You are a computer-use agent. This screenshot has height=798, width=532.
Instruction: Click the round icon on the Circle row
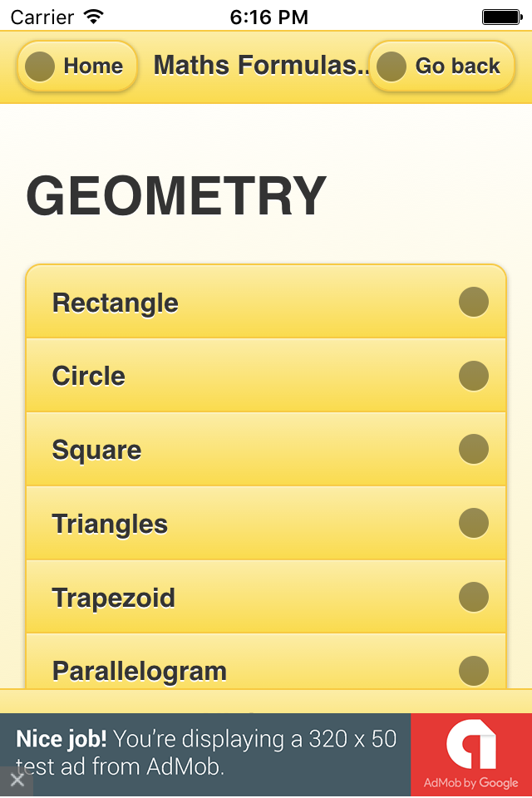pos(474,376)
